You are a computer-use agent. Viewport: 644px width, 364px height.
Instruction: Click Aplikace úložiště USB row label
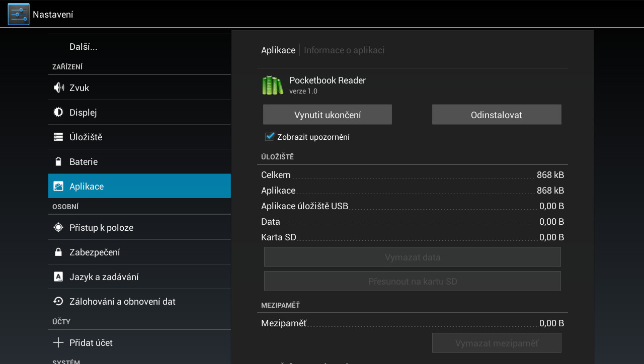click(304, 206)
